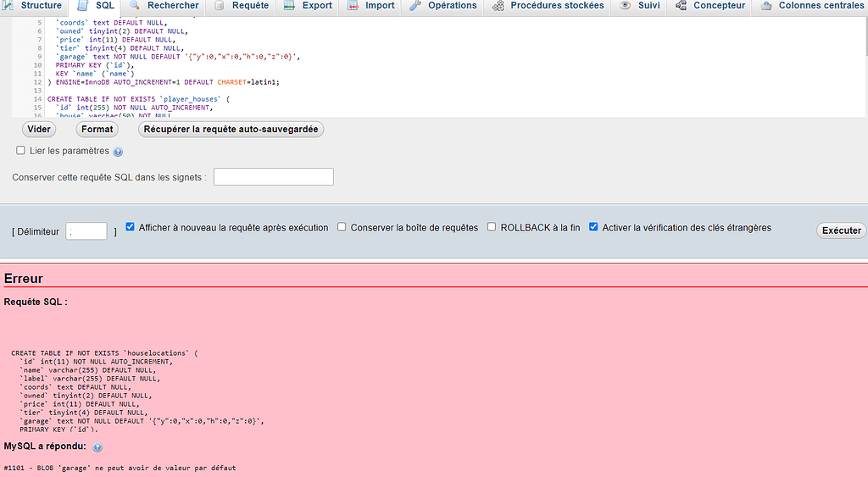Screen dimensions: 868x477
Task: Click the Colonnes centrales icon
Action: click(766, 6)
